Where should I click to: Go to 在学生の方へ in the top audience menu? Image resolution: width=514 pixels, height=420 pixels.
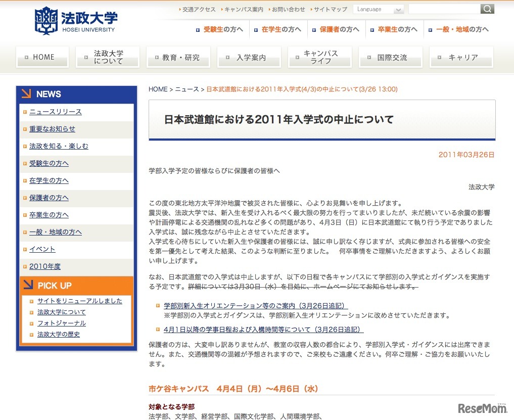[x=281, y=29]
